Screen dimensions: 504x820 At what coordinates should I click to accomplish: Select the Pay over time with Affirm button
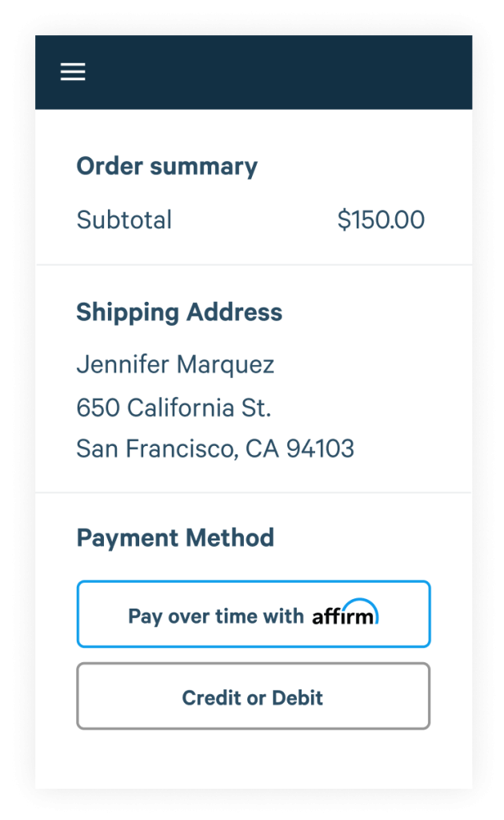click(x=254, y=614)
